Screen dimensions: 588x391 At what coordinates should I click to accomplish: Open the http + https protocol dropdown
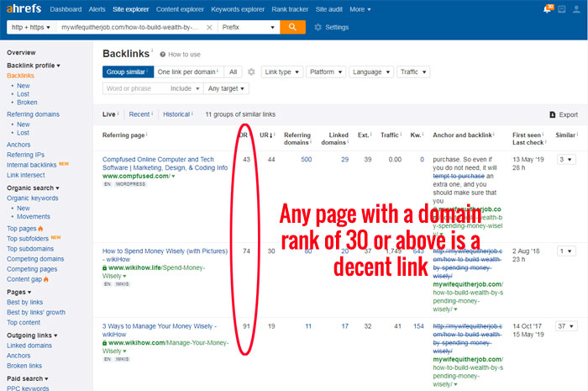(32, 27)
